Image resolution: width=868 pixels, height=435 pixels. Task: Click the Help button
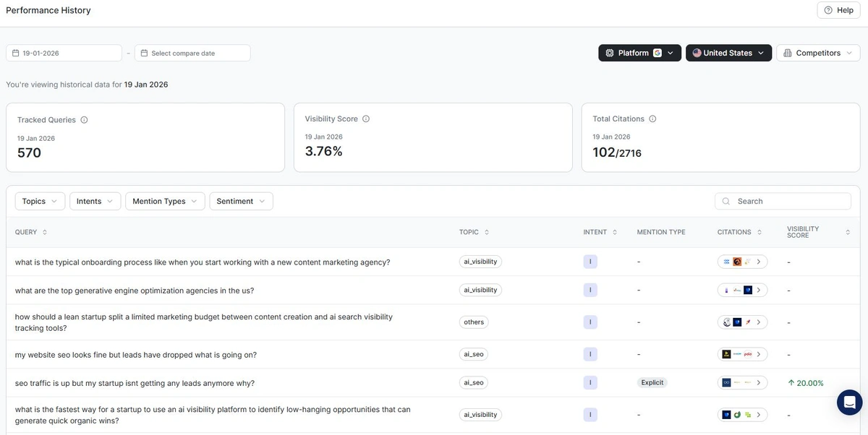point(838,9)
